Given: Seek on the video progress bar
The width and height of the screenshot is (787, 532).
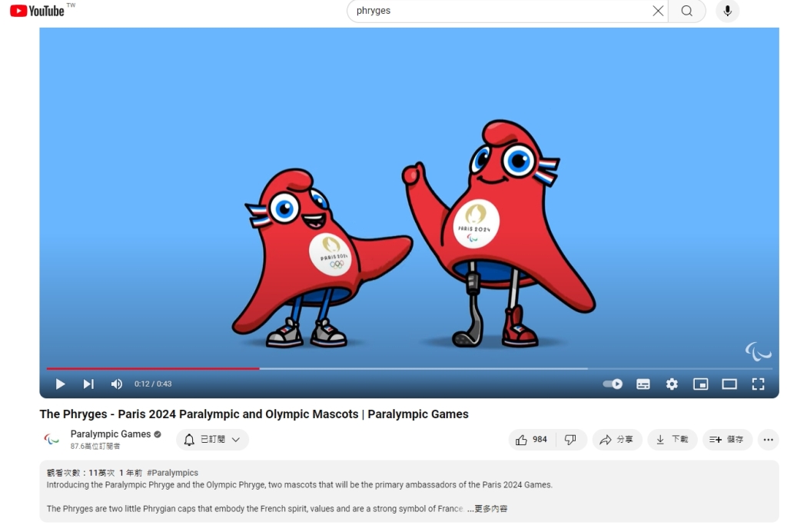Looking at the screenshot, I should point(384,369).
